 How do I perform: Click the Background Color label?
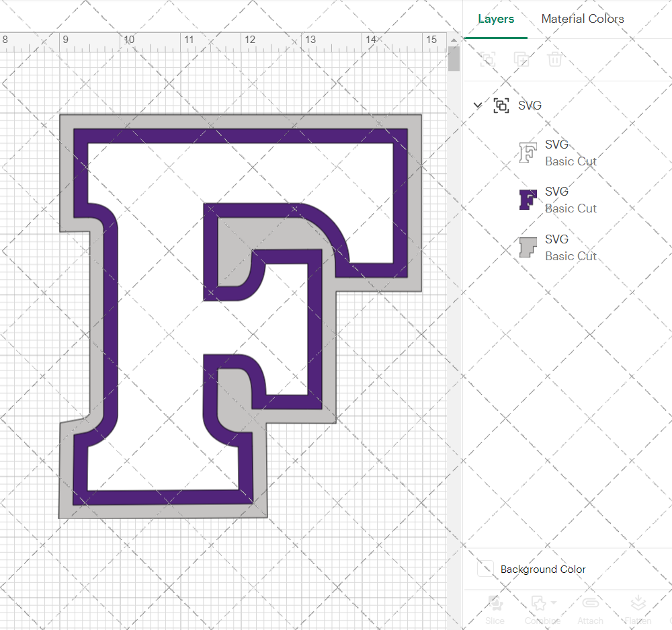point(542,569)
